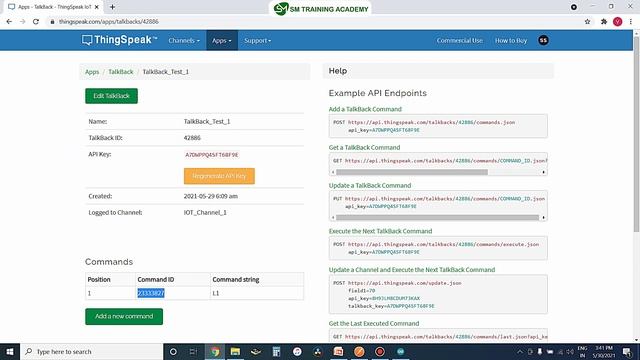This screenshot has width=640, height=360.
Task: Close the ThingSpeak browser tab
Action: 97,7
